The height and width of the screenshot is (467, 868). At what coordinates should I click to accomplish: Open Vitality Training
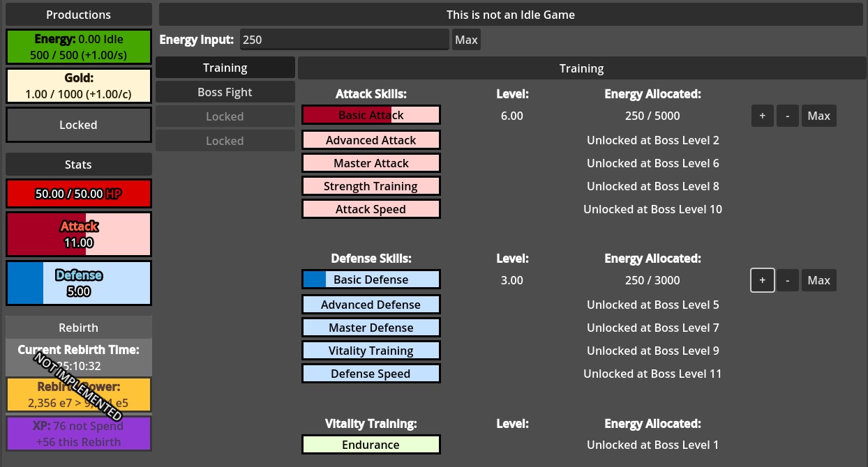(371, 350)
